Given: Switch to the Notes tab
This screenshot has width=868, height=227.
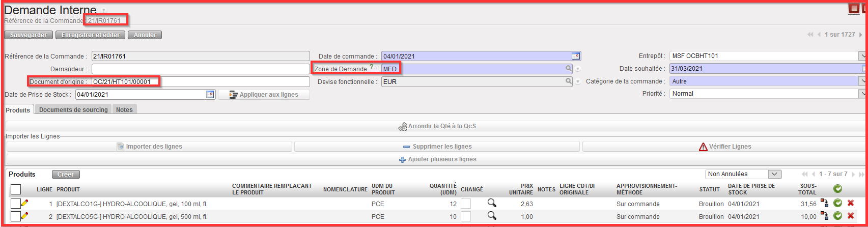Looking at the screenshot, I should point(124,109).
